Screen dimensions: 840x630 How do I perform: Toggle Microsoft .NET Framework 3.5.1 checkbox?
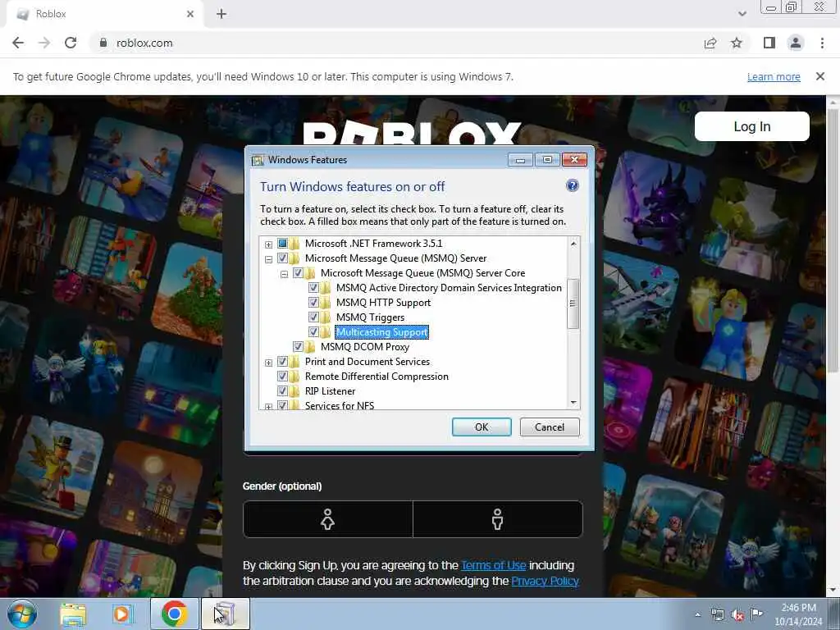click(x=282, y=244)
